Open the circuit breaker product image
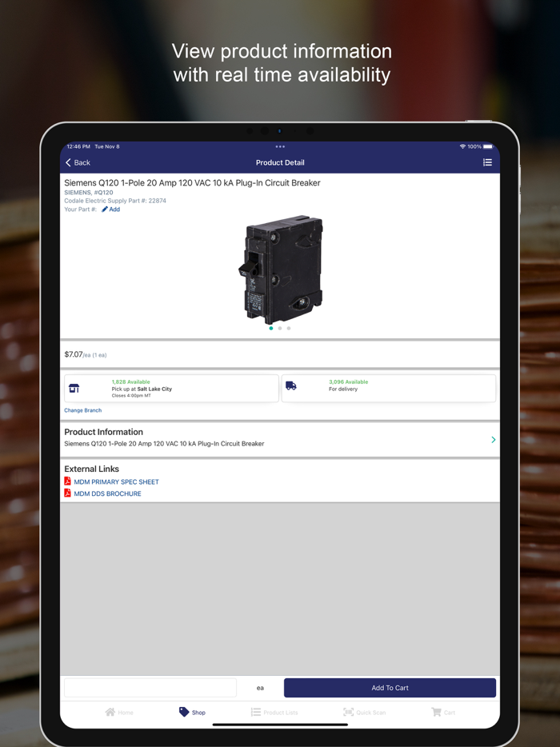 (x=281, y=270)
